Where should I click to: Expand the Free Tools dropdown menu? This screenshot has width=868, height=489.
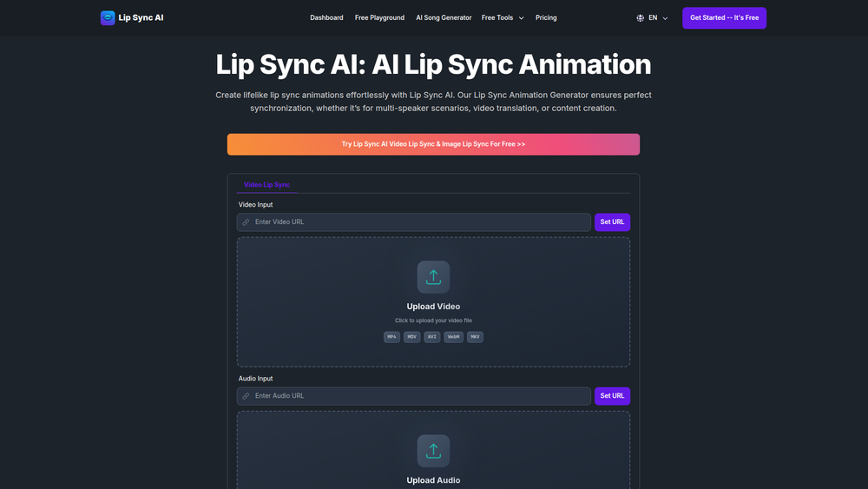point(503,17)
